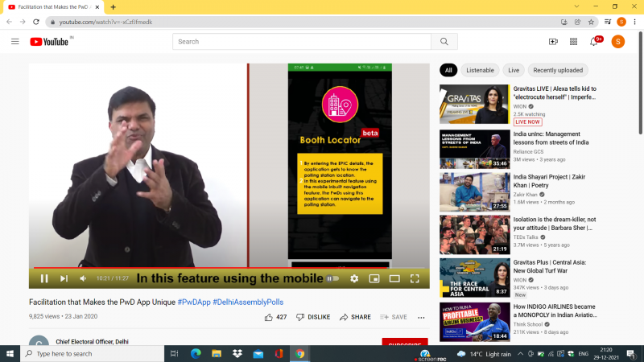
Task: Subscribe to Chief Electoral Officer, Delhi
Action: (x=405, y=343)
